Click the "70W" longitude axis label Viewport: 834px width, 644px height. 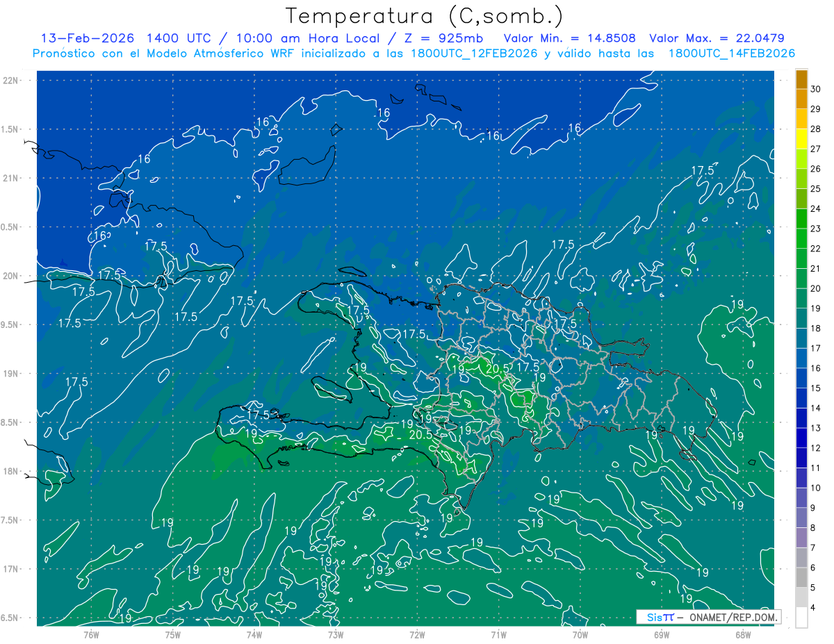pos(580,634)
